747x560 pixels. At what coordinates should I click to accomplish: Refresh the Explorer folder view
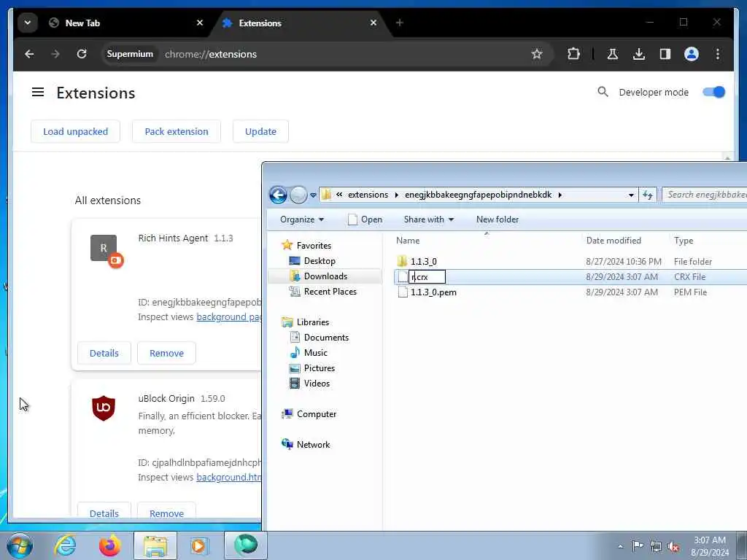click(648, 195)
